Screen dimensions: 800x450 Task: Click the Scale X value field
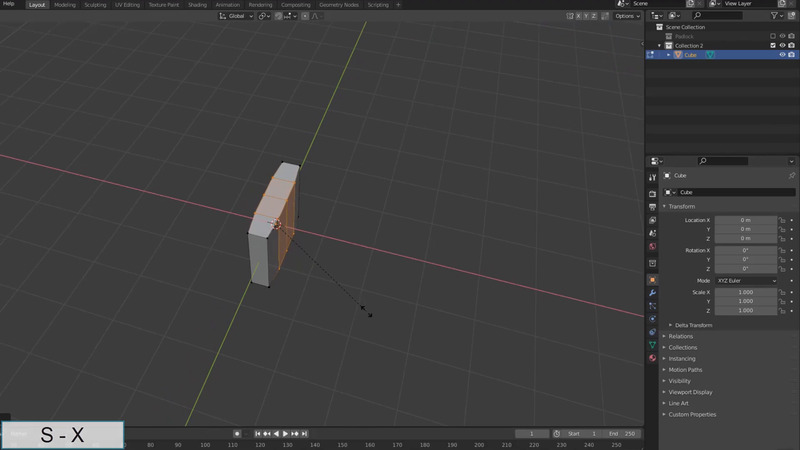[745, 292]
